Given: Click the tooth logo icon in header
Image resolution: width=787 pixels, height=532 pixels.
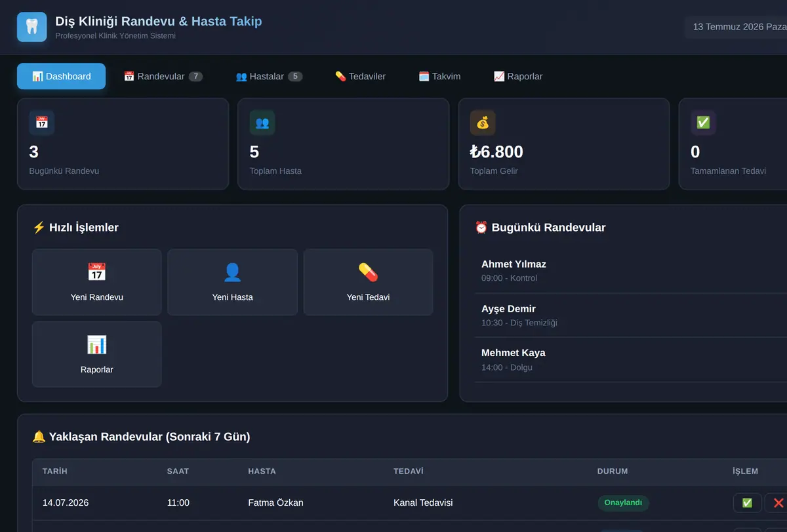Looking at the screenshot, I should 31,27.
